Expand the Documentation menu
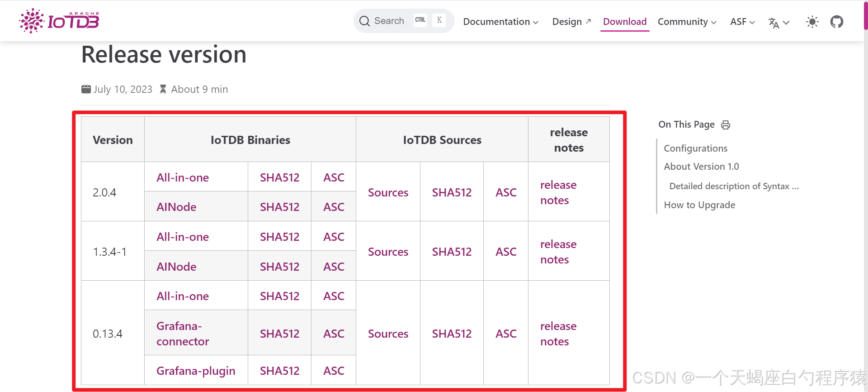The height and width of the screenshot is (392, 868). 500,22
